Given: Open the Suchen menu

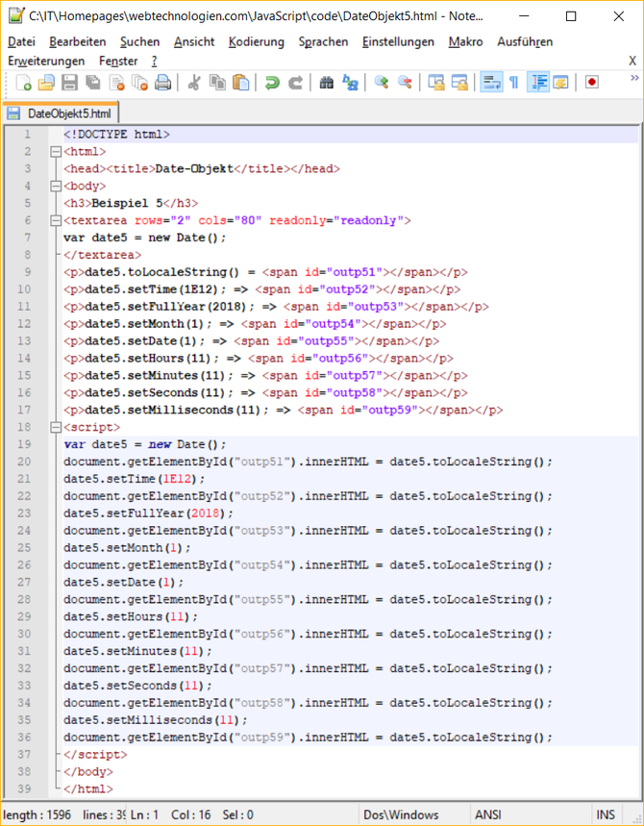Looking at the screenshot, I should point(139,41).
